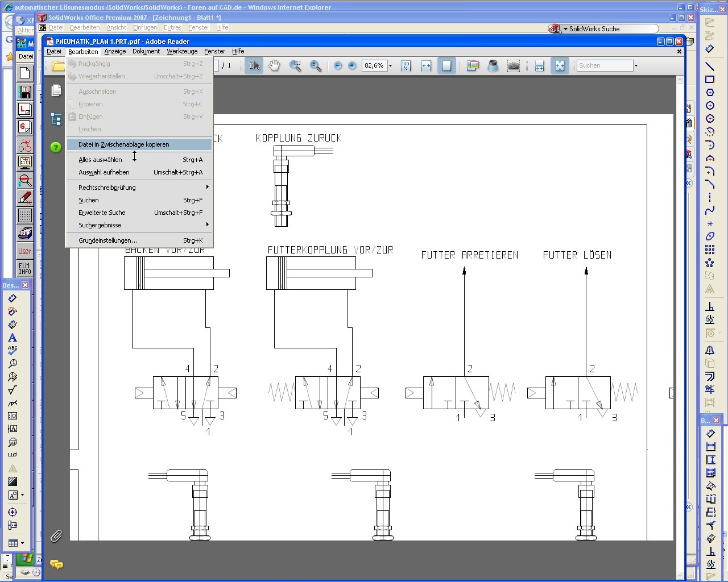Screen dimensions: 728x582
Task: Select the SolidWorks spline sketch tool
Action: [710, 210]
